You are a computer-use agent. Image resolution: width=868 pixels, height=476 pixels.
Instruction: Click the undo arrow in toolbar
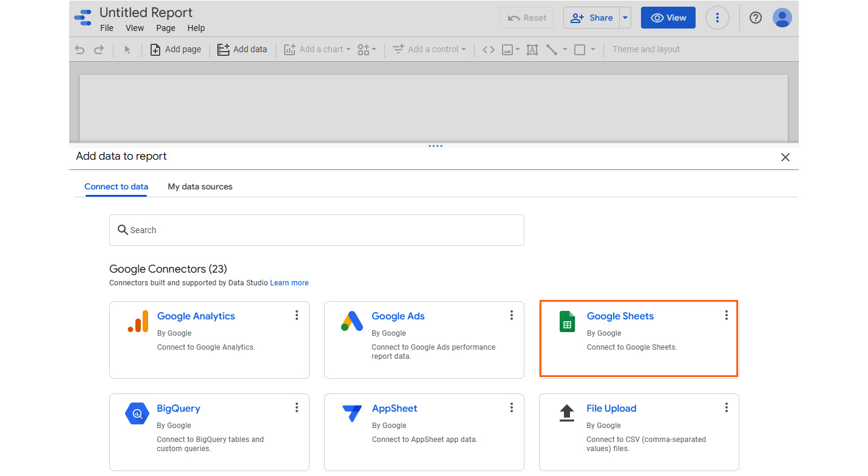point(80,50)
